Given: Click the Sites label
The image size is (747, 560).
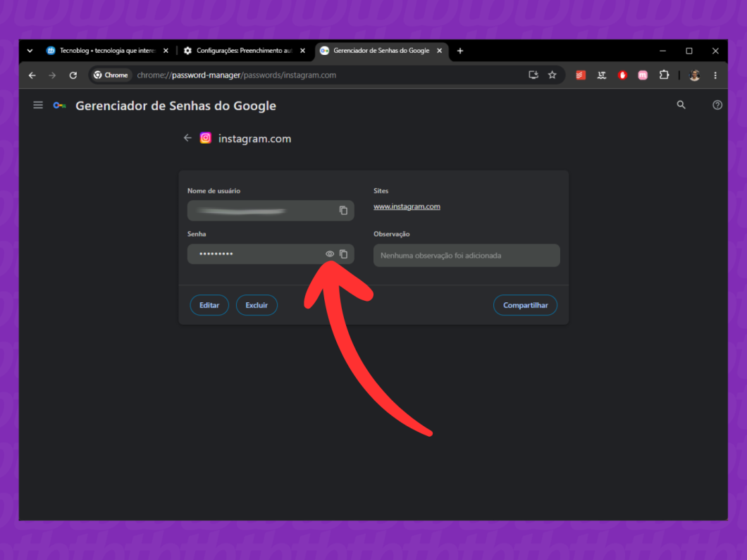Looking at the screenshot, I should [x=381, y=190].
